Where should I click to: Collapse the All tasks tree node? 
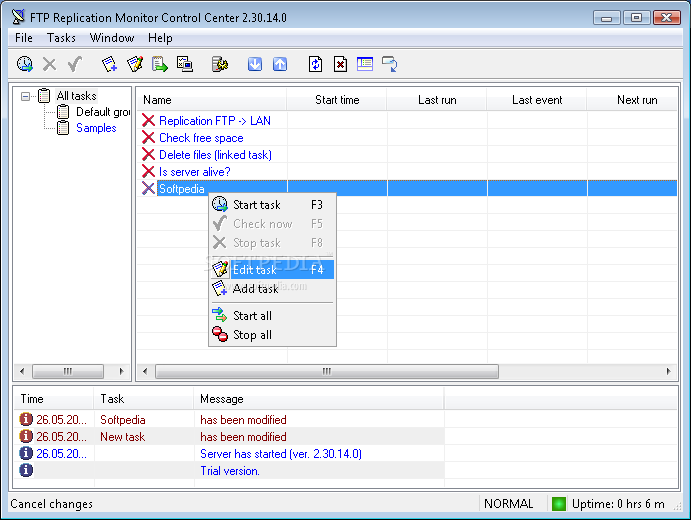coord(26,96)
